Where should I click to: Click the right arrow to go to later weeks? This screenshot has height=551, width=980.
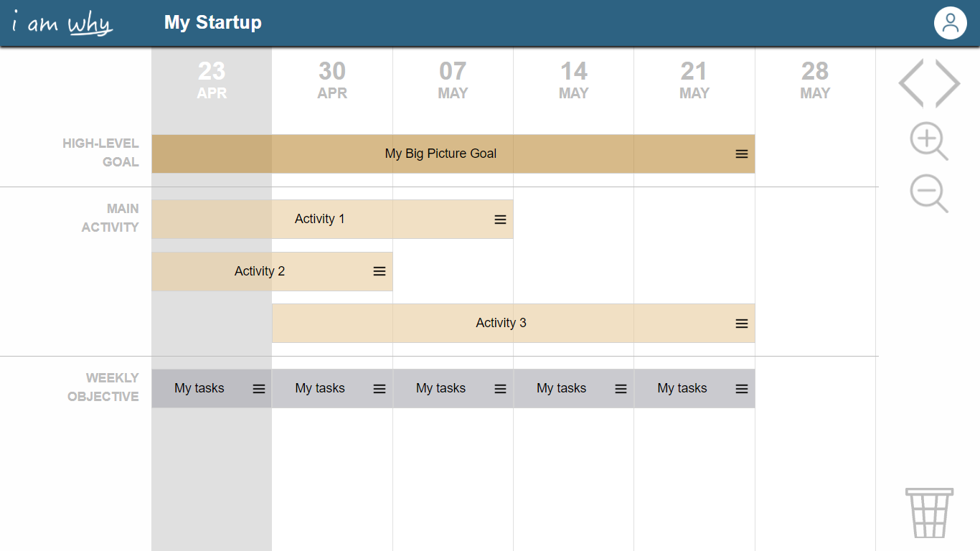click(948, 83)
